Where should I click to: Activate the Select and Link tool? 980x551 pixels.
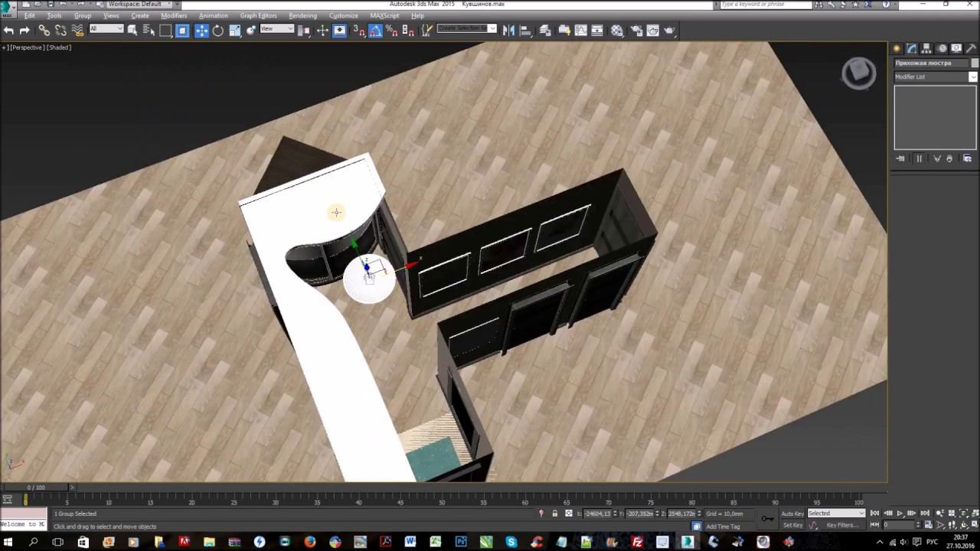click(x=44, y=31)
